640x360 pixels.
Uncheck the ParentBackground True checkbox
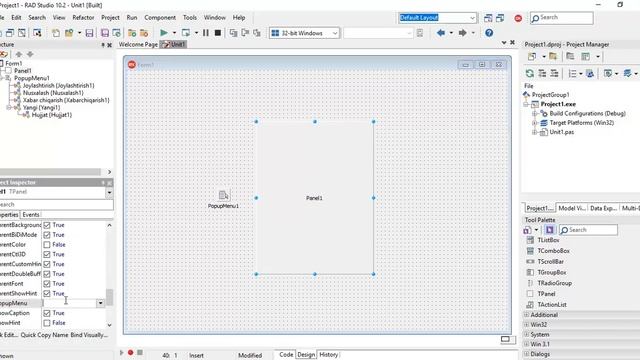click(x=47, y=225)
